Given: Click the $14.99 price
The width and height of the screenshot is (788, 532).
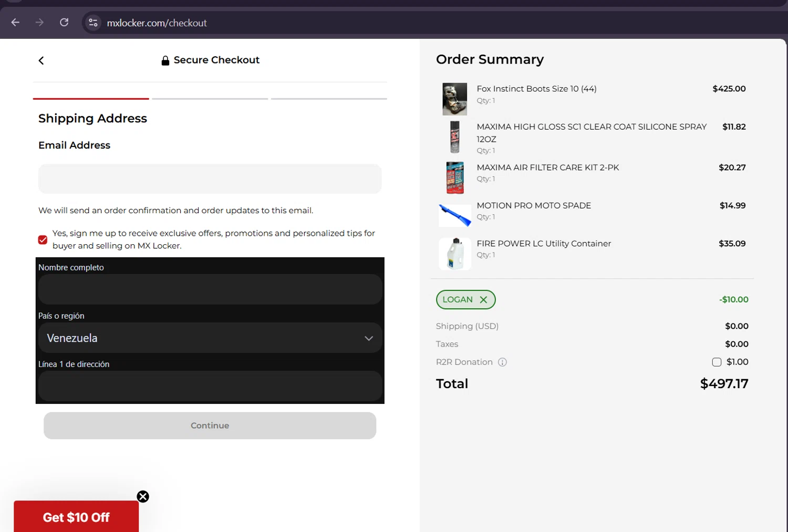Looking at the screenshot, I should point(732,205).
